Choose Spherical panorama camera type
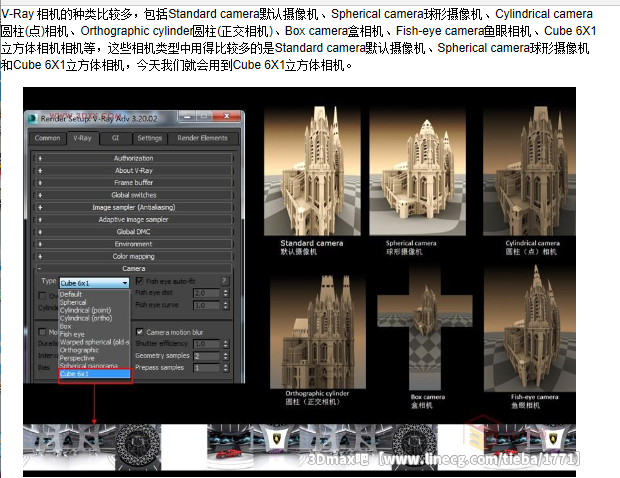The image size is (620, 478). [x=94, y=365]
